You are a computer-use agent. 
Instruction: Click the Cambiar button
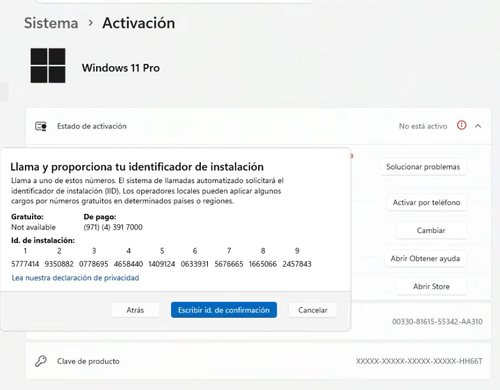click(431, 230)
